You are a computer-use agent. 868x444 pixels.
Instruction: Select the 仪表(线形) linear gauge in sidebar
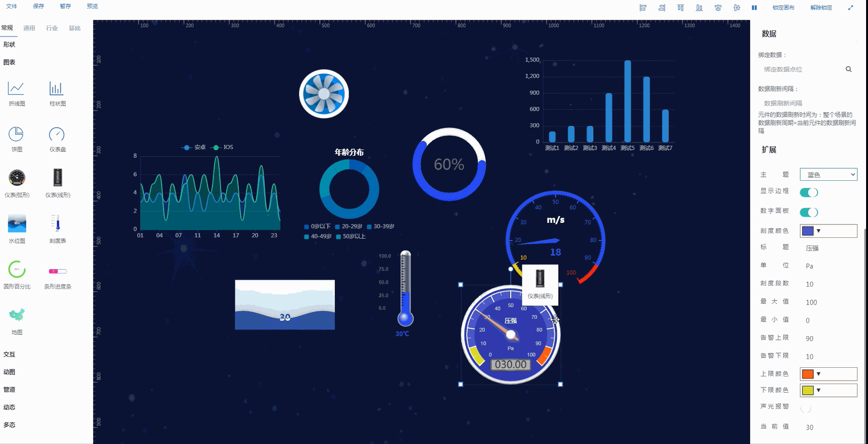(x=58, y=183)
